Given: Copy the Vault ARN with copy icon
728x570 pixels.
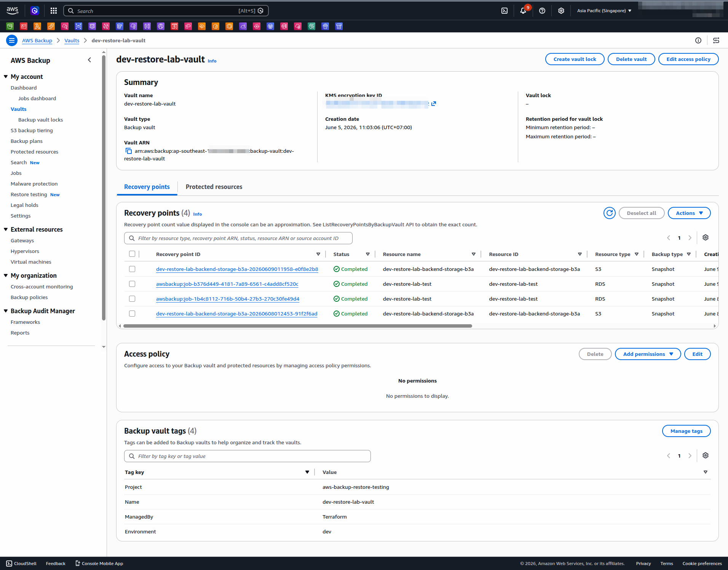Looking at the screenshot, I should pyautogui.click(x=129, y=151).
